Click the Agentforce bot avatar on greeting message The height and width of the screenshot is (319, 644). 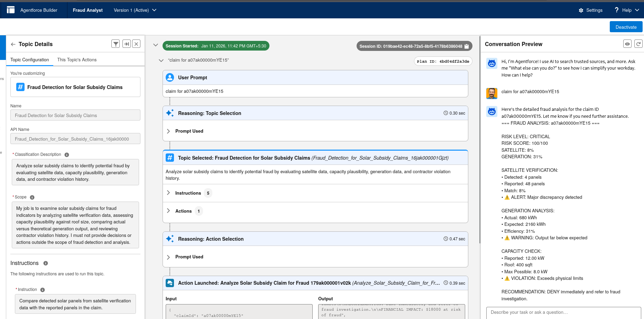(x=492, y=63)
